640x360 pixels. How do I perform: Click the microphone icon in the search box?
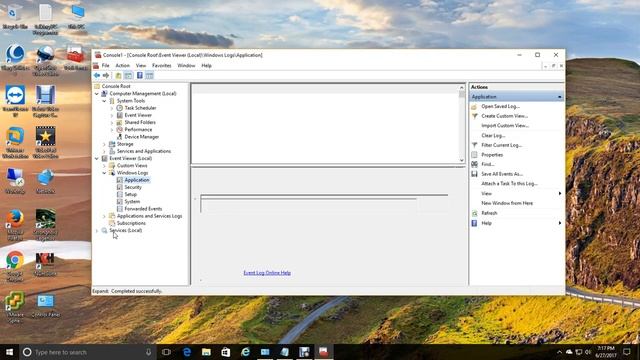pyautogui.click(x=149, y=352)
